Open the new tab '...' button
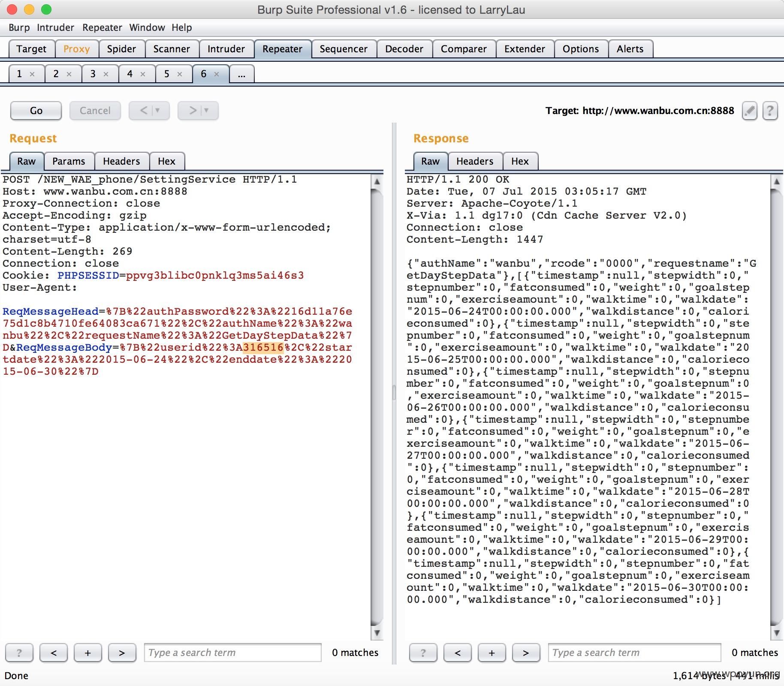This screenshot has height=686, width=784. [x=242, y=74]
